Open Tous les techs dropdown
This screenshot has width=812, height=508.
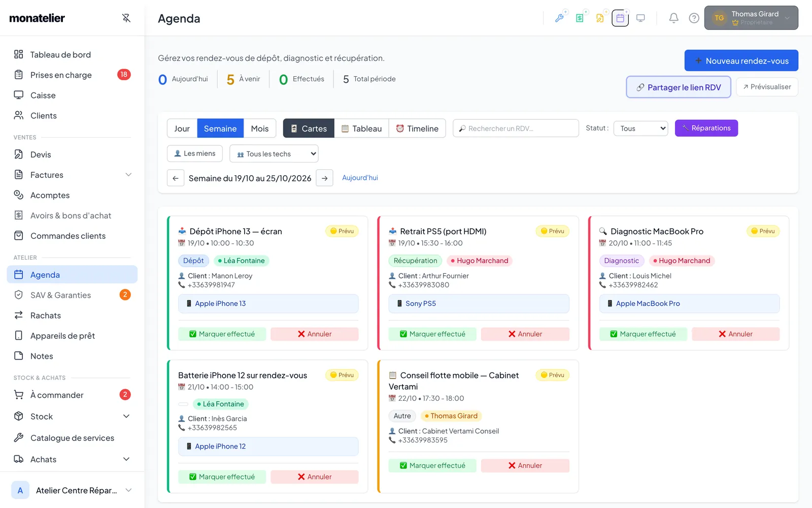274,154
